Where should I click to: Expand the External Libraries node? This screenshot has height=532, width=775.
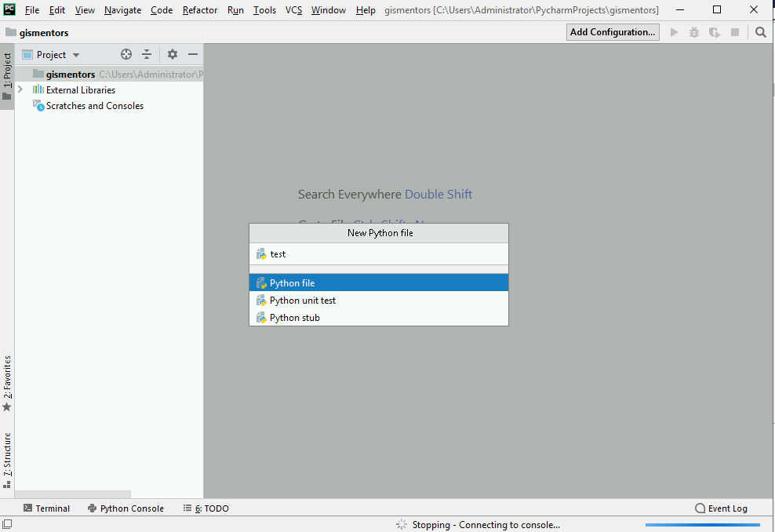tap(19, 89)
